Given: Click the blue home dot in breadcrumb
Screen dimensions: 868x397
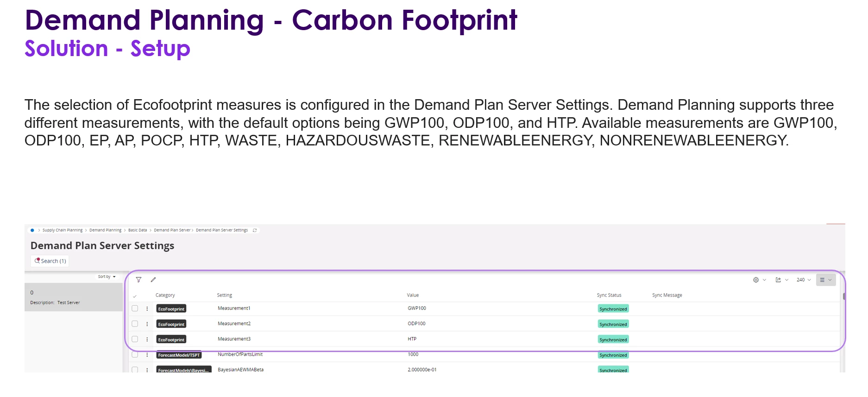Looking at the screenshot, I should 32,230.
